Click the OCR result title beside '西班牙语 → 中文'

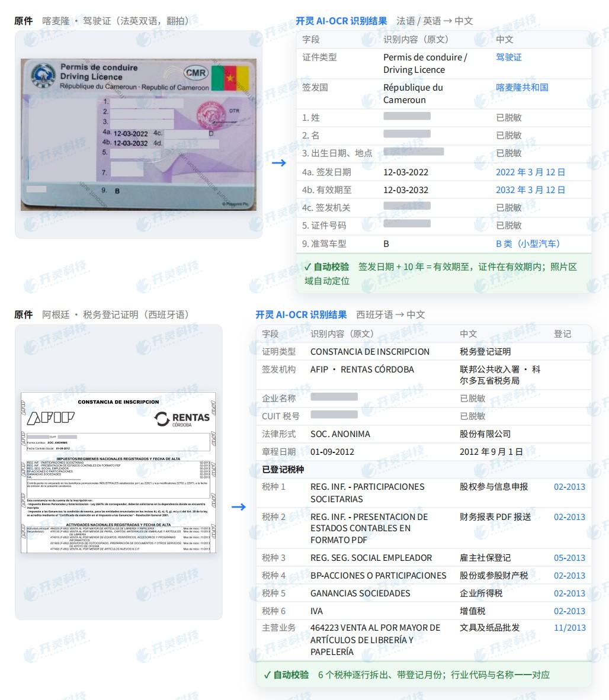[x=301, y=314]
